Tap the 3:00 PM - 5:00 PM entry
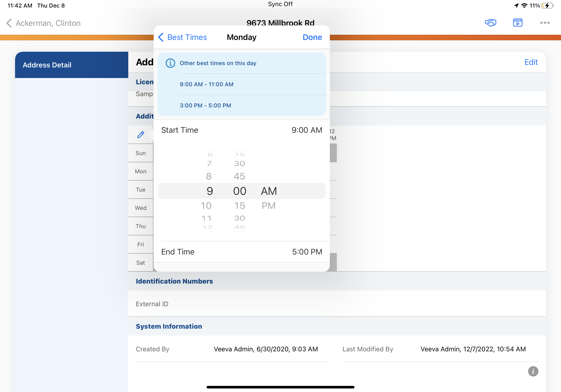 [205, 105]
